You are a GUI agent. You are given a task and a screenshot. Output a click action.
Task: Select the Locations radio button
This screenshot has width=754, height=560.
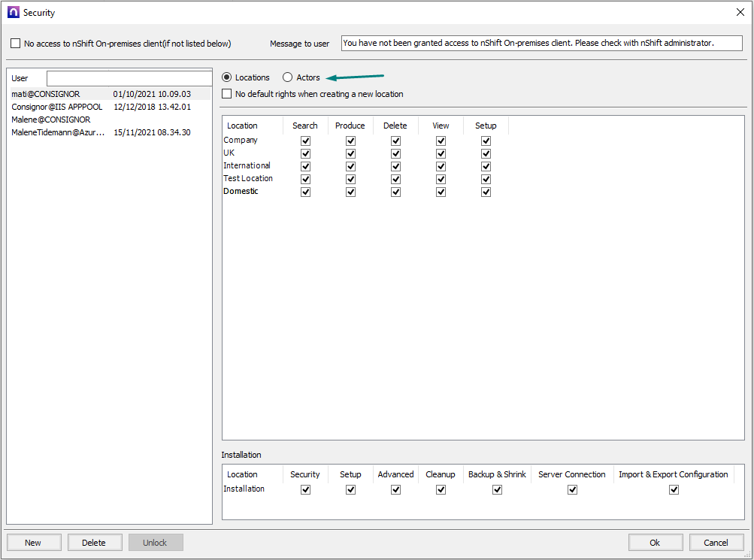(x=227, y=77)
